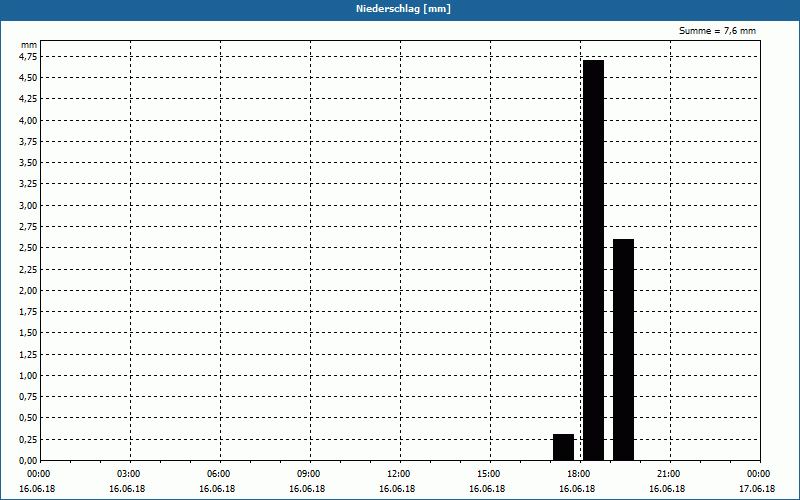Click the '4,25' y-axis label
The height and width of the screenshot is (500, 800).
pyautogui.click(x=28, y=99)
